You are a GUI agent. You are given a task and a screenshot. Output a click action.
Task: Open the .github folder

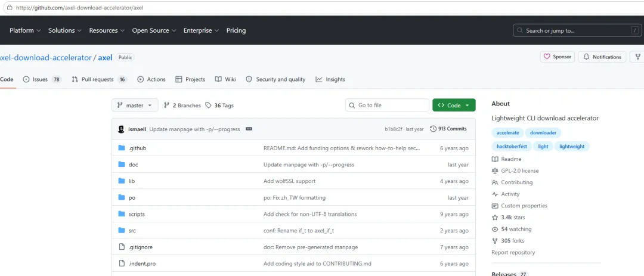(x=137, y=148)
